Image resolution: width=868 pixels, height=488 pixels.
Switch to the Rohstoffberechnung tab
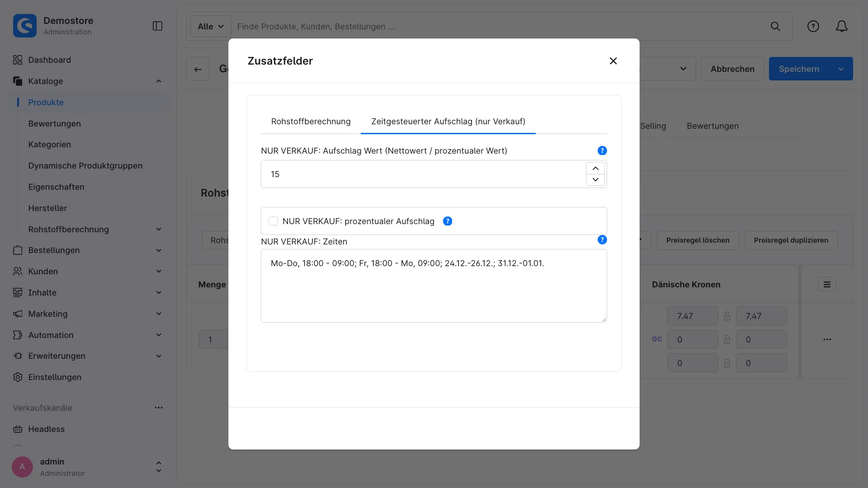coord(311,122)
